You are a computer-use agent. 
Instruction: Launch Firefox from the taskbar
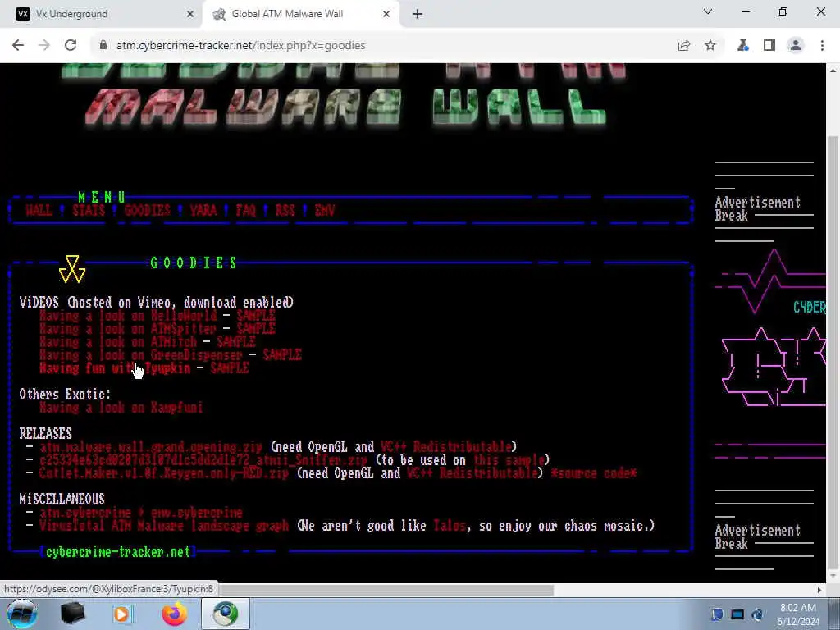coord(175,614)
